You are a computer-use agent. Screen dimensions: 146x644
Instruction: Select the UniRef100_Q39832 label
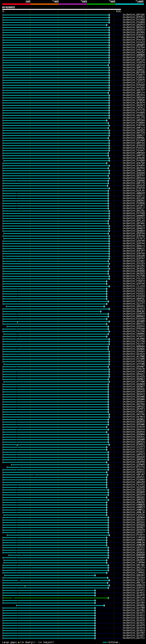[133, 70]
